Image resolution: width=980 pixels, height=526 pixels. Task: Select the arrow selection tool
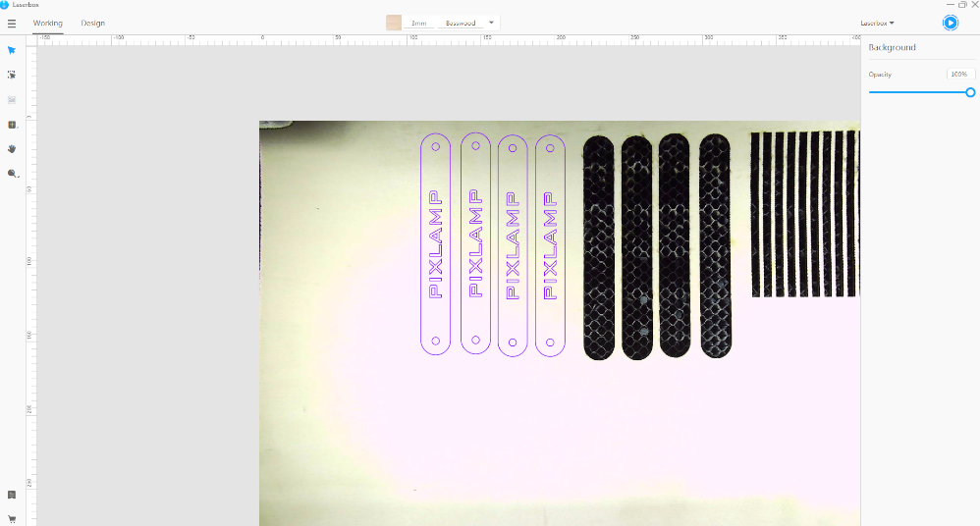[x=11, y=50]
